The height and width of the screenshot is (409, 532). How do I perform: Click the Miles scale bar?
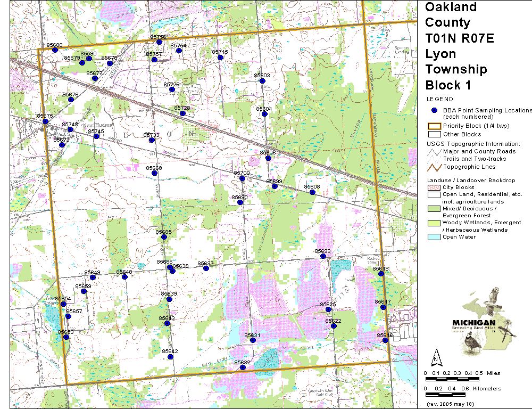click(451, 379)
